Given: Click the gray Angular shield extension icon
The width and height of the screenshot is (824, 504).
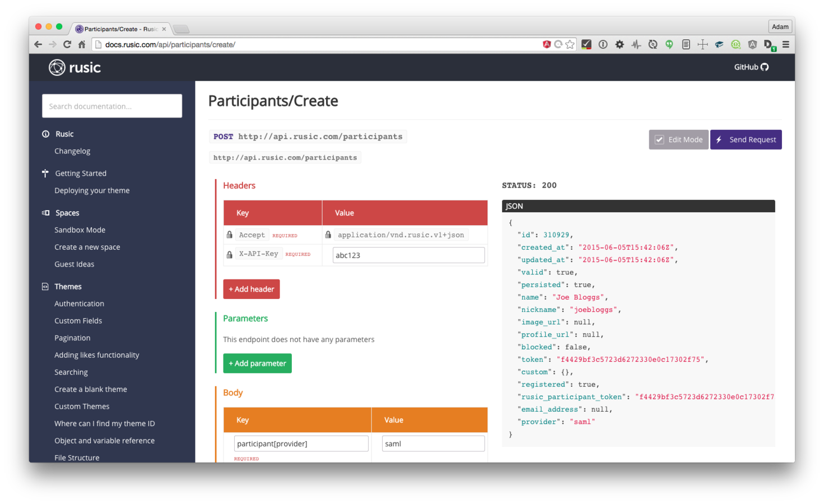Looking at the screenshot, I should (x=752, y=44).
